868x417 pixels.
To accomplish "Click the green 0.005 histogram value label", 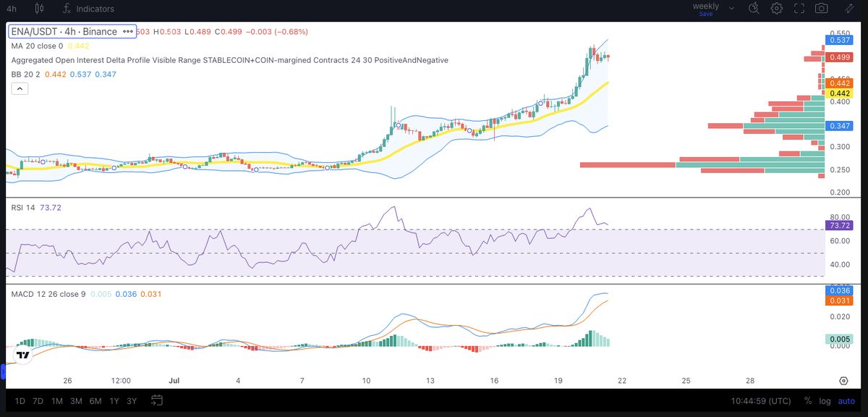I will [x=840, y=339].
